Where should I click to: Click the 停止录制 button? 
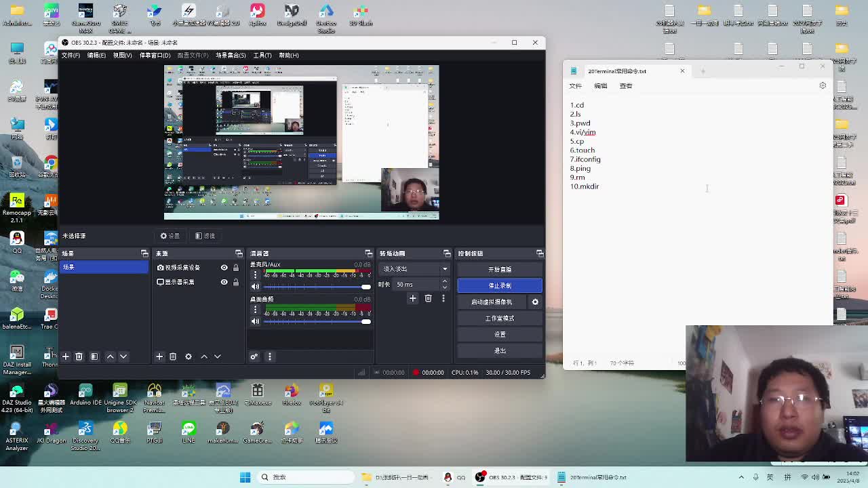pos(500,285)
